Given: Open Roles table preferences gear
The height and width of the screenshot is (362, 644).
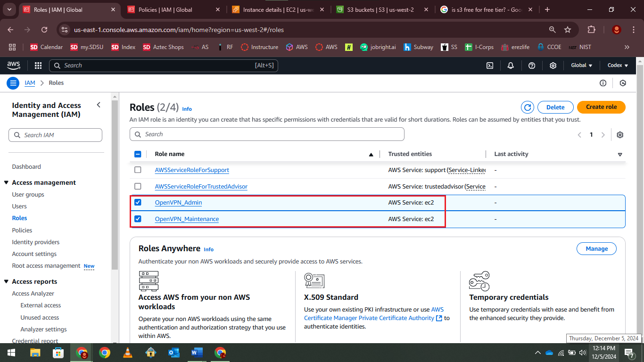Looking at the screenshot, I should [x=620, y=135].
